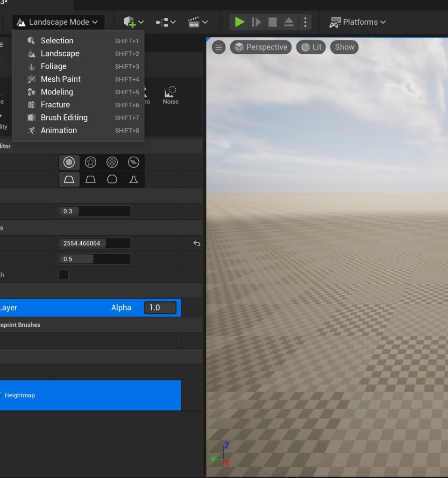Select the tip brush falloff icon
The image size is (448, 478).
(x=134, y=179)
